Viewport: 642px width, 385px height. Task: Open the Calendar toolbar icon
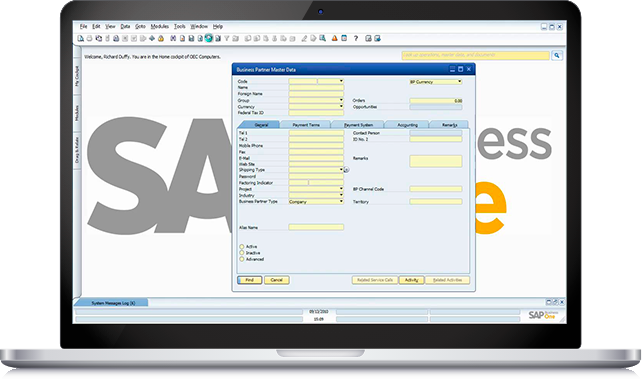point(344,38)
